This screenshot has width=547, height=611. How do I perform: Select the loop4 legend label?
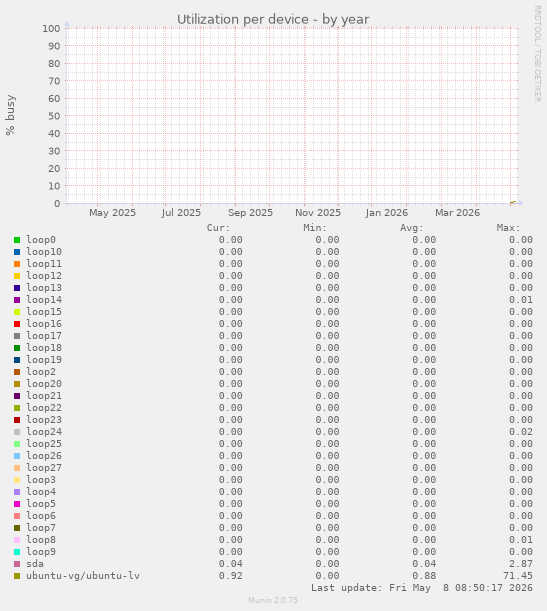pyautogui.click(x=41, y=492)
